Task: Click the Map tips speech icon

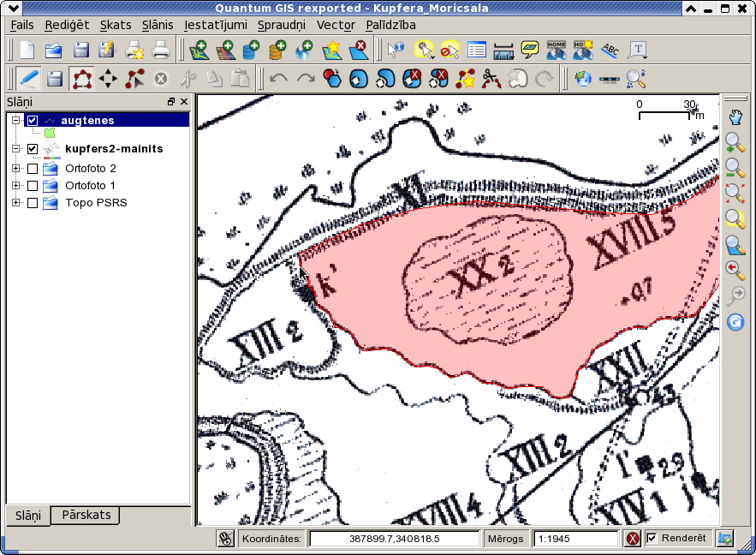Action: 530,50
